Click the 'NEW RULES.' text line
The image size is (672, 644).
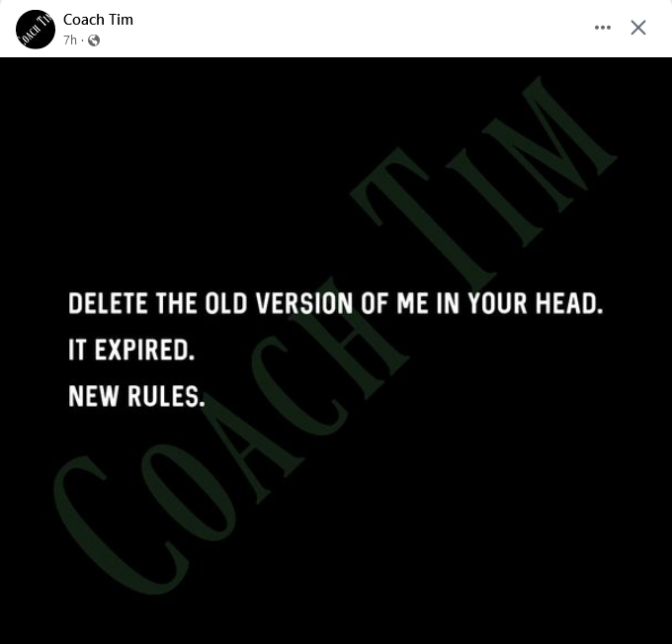(x=136, y=395)
